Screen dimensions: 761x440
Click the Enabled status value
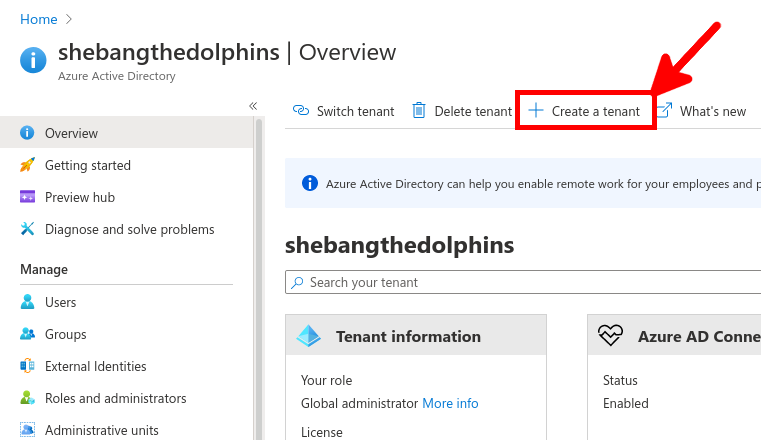[x=626, y=403]
